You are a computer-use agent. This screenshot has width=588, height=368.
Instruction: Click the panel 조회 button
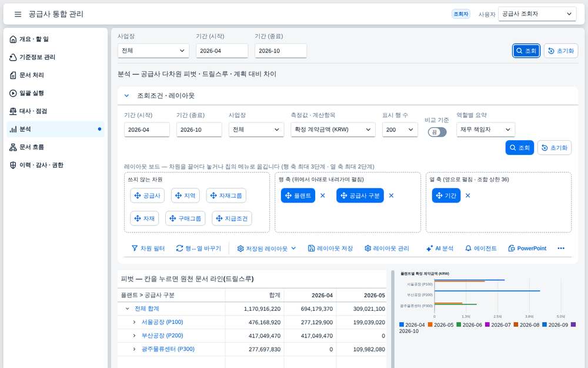[520, 148]
